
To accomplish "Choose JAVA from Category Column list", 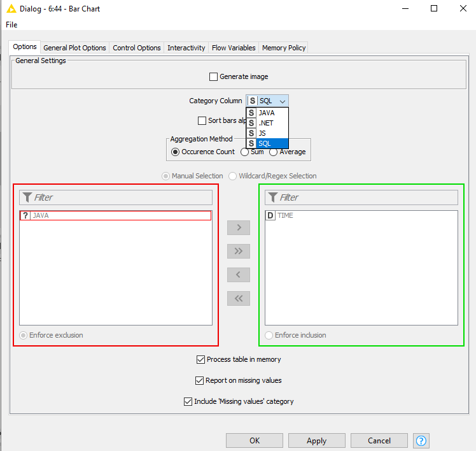I will coord(267,113).
